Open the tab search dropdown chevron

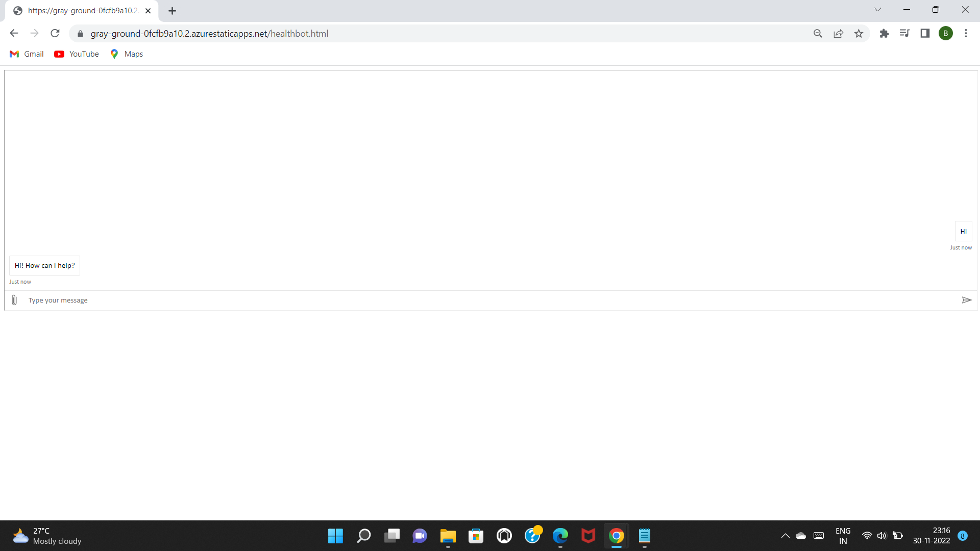pos(877,10)
